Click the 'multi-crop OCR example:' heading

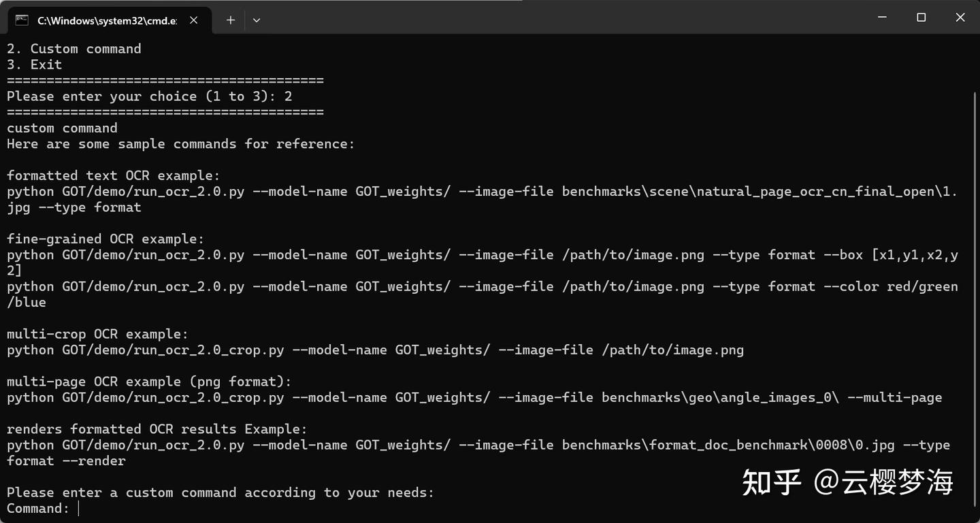tap(97, 334)
